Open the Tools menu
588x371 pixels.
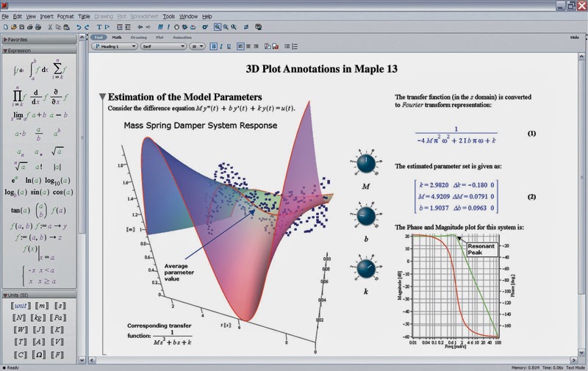click(168, 16)
